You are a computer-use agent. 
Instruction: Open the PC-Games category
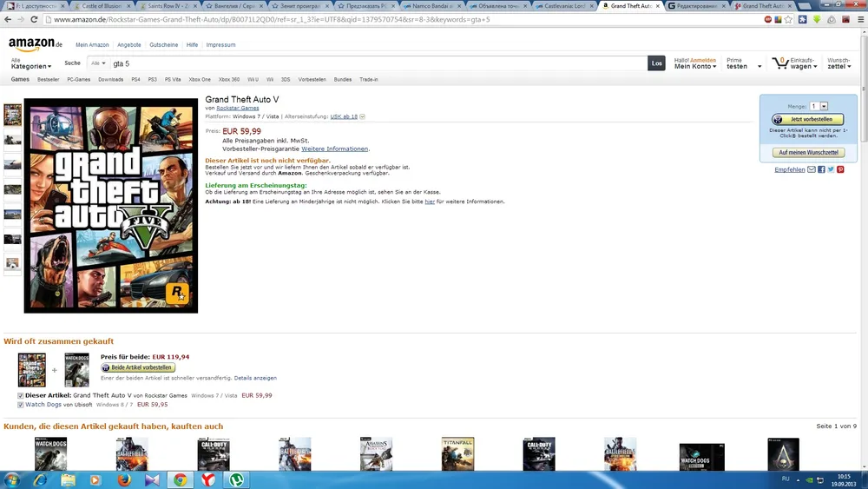[x=79, y=80]
